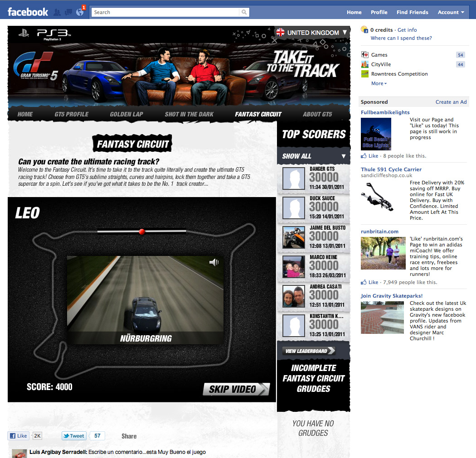Image resolution: width=476 pixels, height=458 pixels.
Task: Open Games in the sidebar
Action: click(x=379, y=55)
